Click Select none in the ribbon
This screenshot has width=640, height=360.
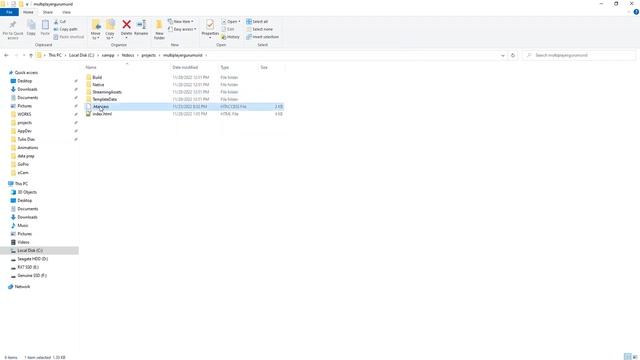tap(260, 29)
